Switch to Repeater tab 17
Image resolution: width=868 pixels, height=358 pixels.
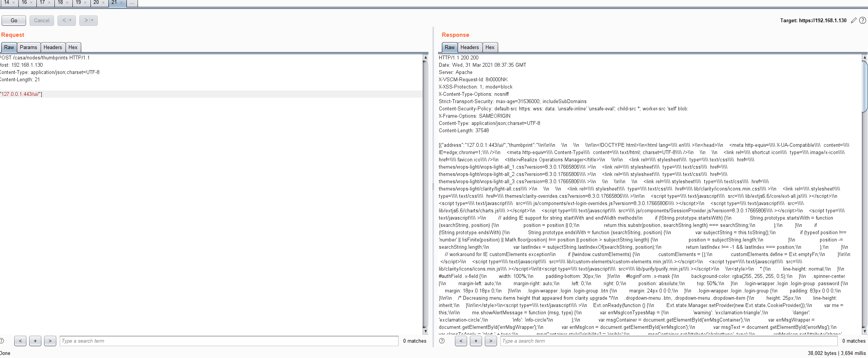point(42,2)
